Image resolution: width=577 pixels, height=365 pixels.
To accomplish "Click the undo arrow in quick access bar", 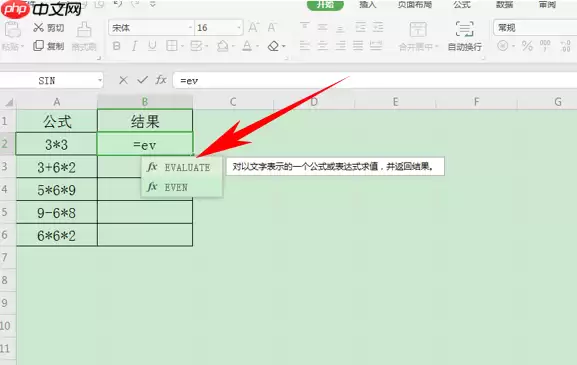I will coord(118,4).
